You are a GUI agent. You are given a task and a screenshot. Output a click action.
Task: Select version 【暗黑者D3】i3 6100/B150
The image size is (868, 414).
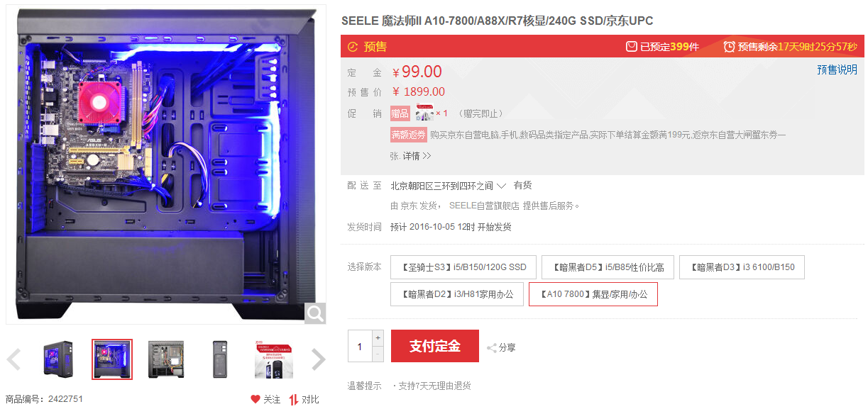coord(742,267)
